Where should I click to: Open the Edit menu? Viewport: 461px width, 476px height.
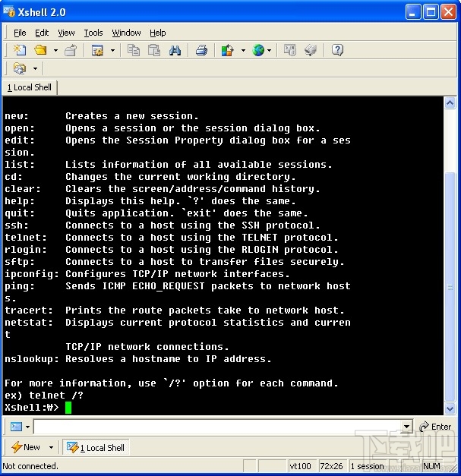42,33
